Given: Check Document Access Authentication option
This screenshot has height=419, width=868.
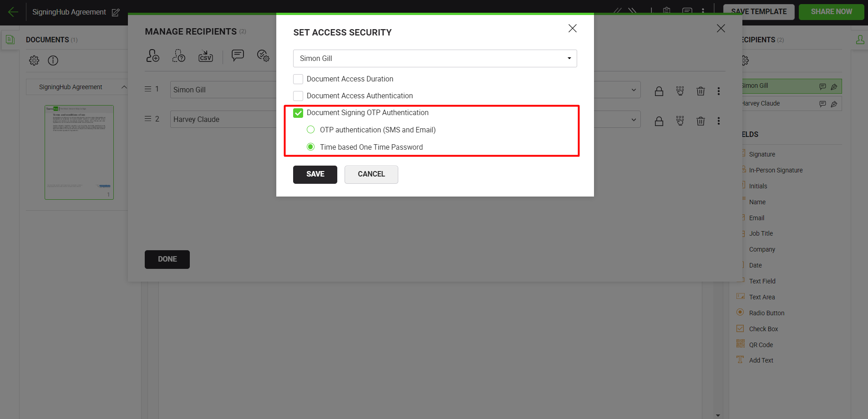Looking at the screenshot, I should point(298,96).
